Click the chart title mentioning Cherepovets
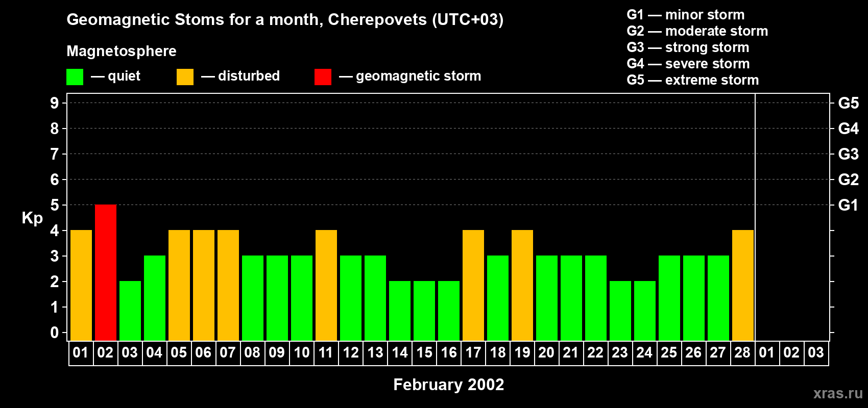The height and width of the screenshot is (408, 868). point(285,19)
